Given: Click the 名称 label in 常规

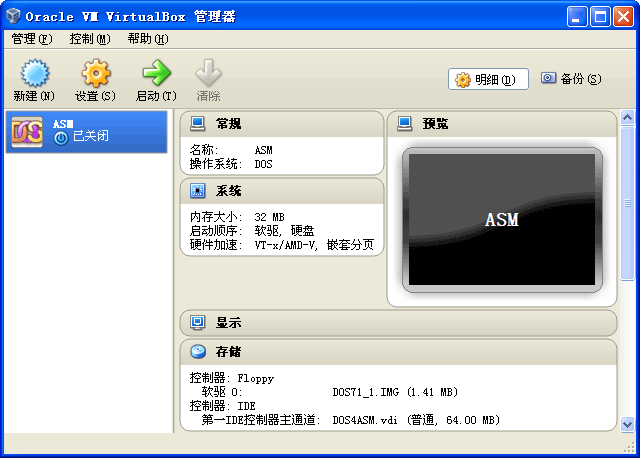Looking at the screenshot, I should (x=204, y=150).
